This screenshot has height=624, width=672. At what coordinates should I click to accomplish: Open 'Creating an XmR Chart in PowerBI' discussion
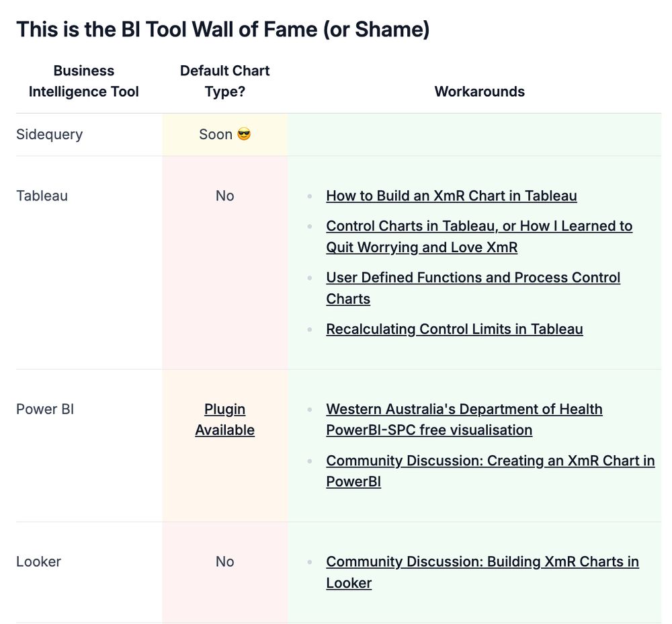click(491, 471)
